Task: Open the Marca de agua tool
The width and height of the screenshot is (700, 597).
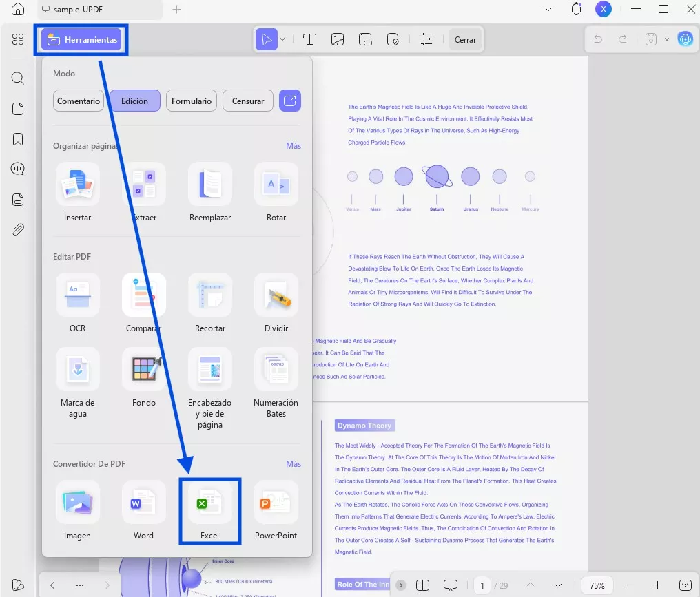Action: (78, 384)
